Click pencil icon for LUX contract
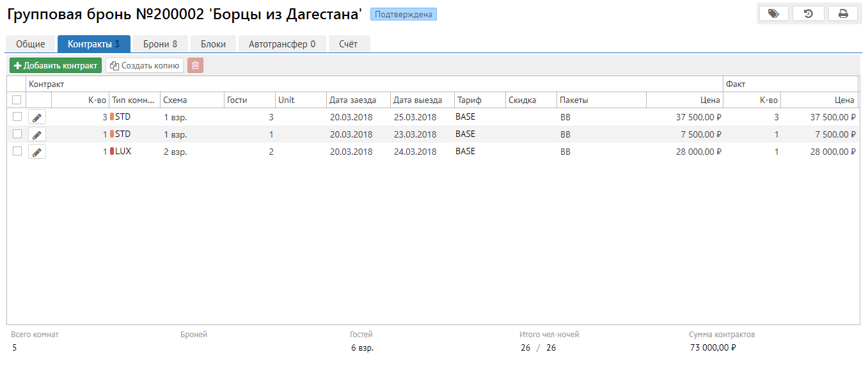This screenshot has height=366, width=868. [37, 152]
